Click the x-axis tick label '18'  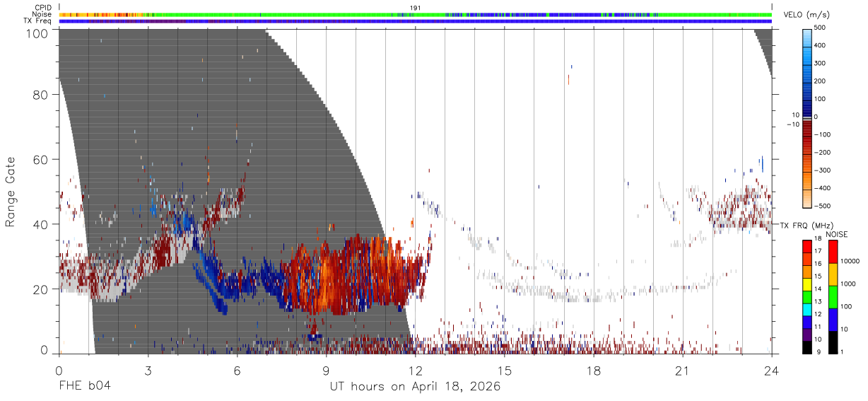(x=593, y=371)
